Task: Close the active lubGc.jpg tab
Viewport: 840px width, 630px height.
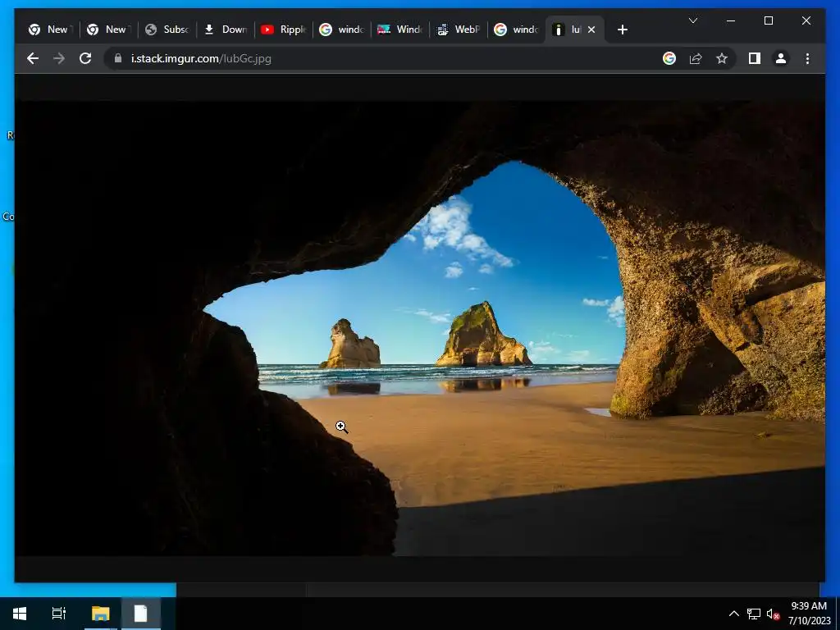Action: pyautogui.click(x=591, y=30)
